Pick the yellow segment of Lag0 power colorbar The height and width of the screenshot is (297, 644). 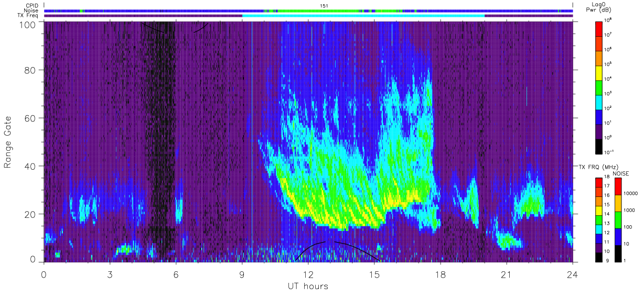pyautogui.click(x=598, y=73)
